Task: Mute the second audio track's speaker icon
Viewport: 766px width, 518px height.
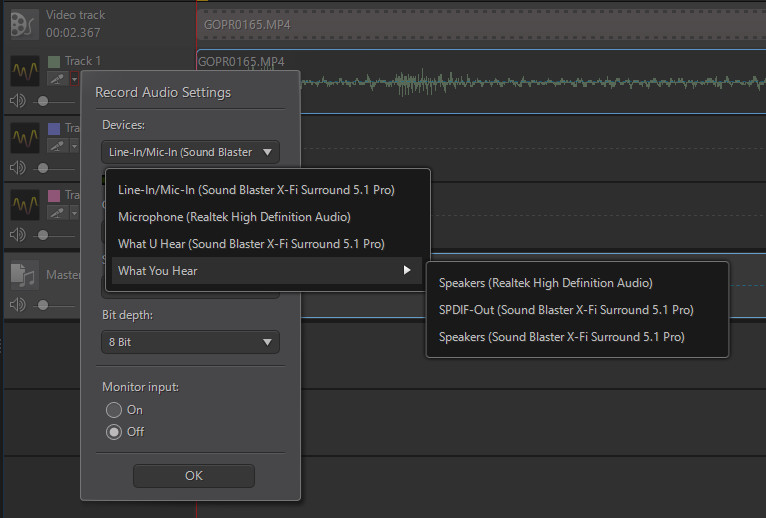Action: point(17,168)
